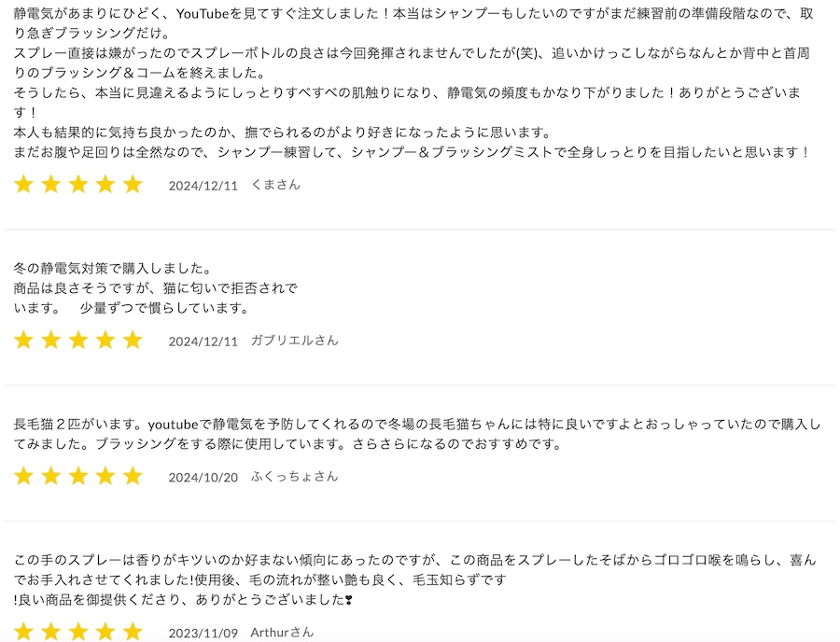The height and width of the screenshot is (642, 840).
Task: Click the second star of ふくっちょさん's review
Action: coord(51,477)
